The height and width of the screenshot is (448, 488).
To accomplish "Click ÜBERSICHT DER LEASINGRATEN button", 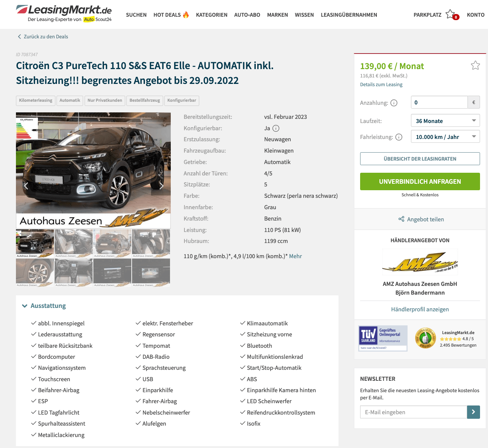I will pos(420,159).
